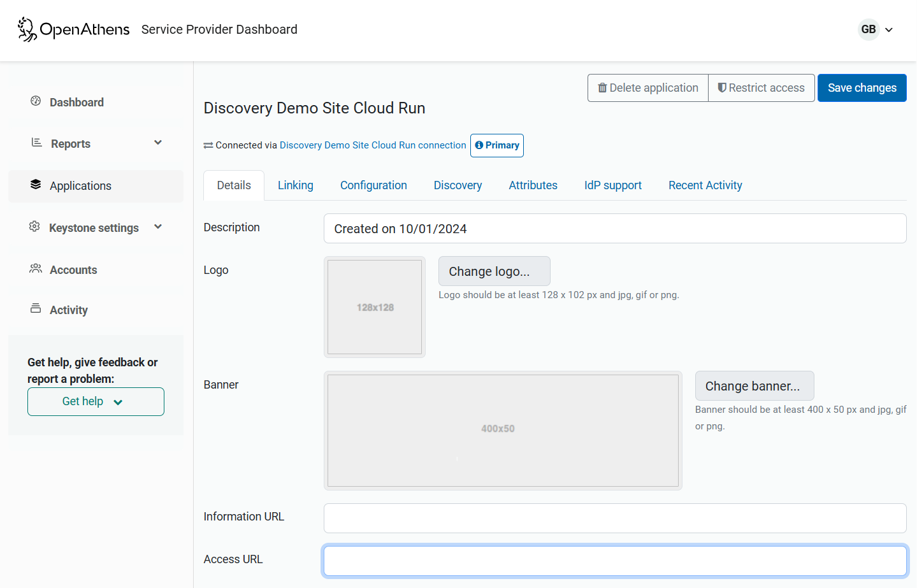Open account menu arrow beside GB
The width and height of the screenshot is (917, 588).
(x=889, y=30)
